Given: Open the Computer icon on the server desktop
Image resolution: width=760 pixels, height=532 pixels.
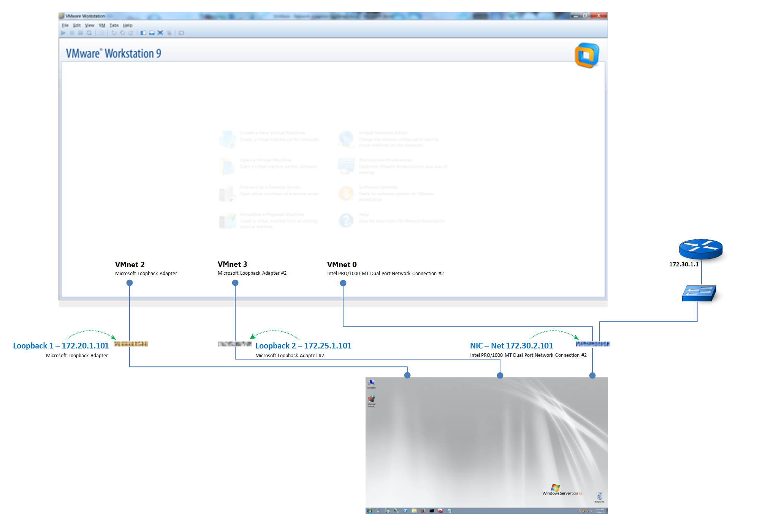Looking at the screenshot, I should coord(371,383).
